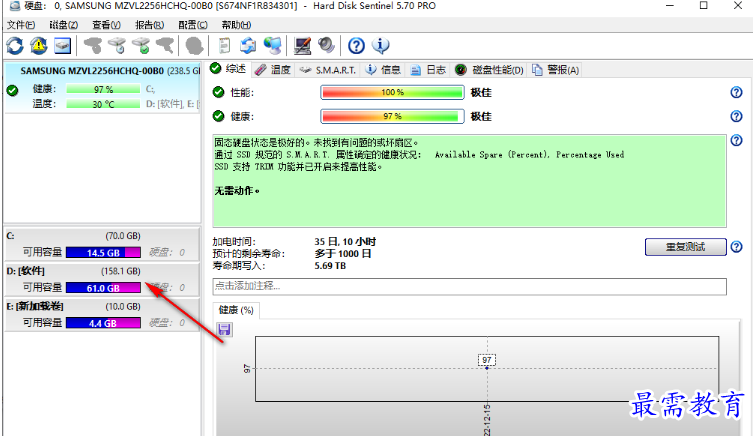Open the 报告(R) menu
Image resolution: width=753 pixels, height=436 pixels.
pos(149,25)
